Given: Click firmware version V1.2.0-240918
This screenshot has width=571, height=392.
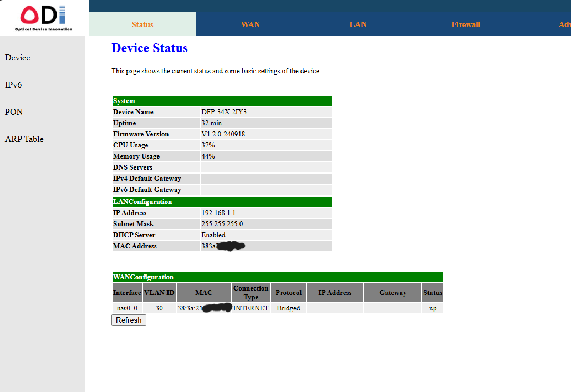Looking at the screenshot, I should (x=223, y=134).
